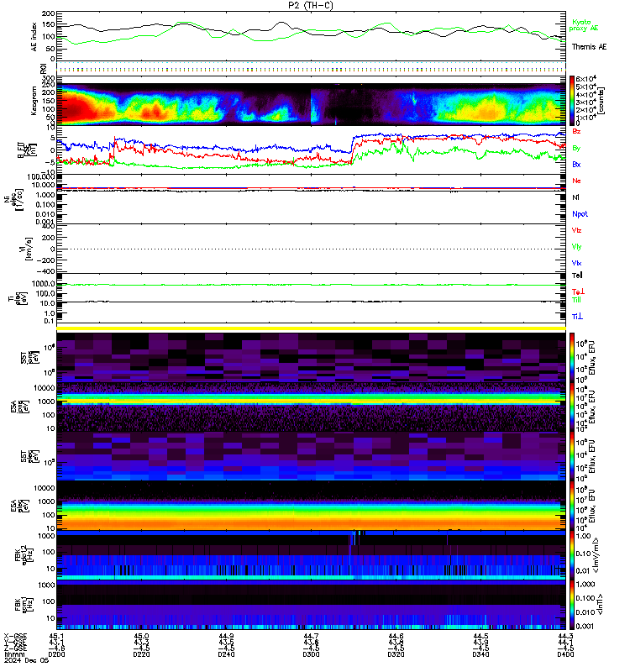Screen dimensions: 630x672
Task: Click the blue Bx legend label
Action: pos(576,164)
